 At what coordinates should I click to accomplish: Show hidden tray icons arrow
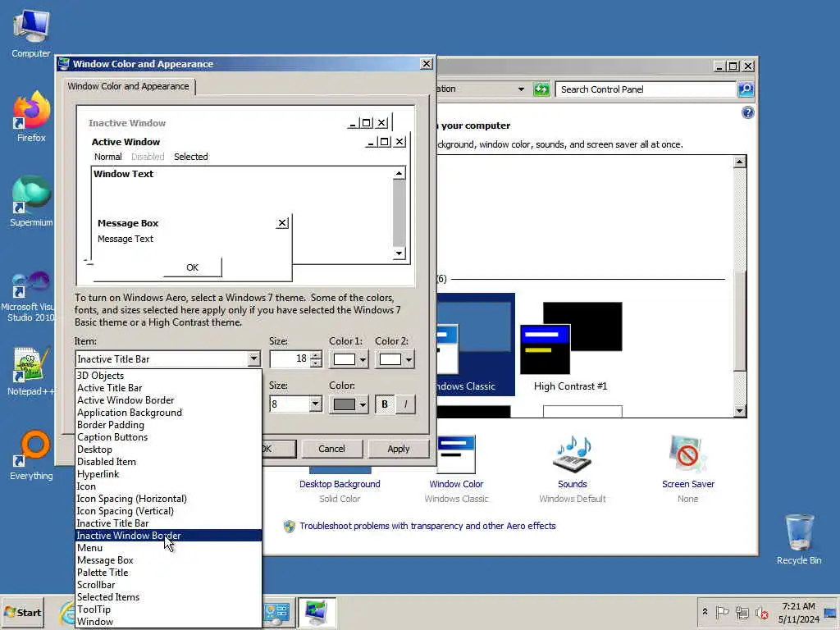click(705, 612)
